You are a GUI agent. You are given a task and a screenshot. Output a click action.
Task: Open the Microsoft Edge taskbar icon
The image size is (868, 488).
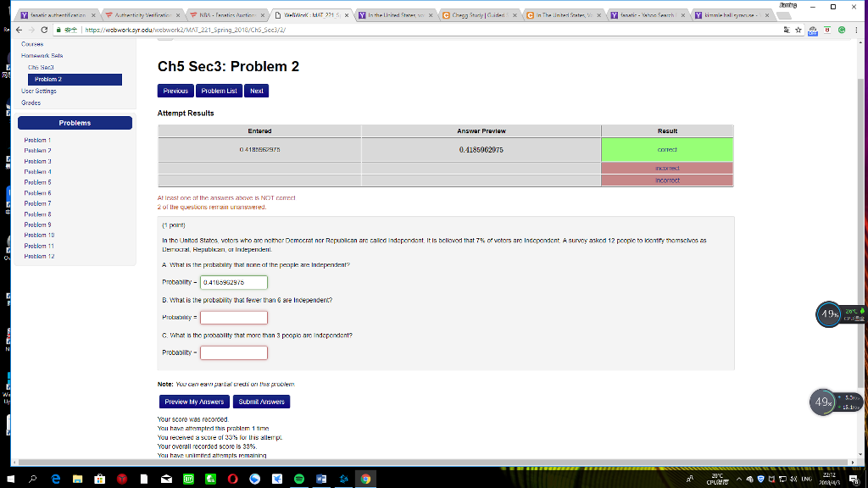(x=56, y=479)
